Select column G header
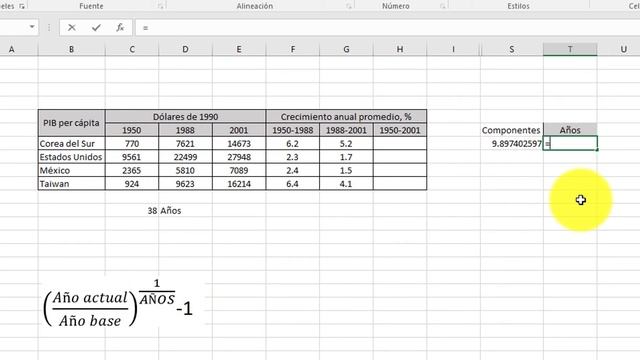The width and height of the screenshot is (640, 360). (346, 49)
